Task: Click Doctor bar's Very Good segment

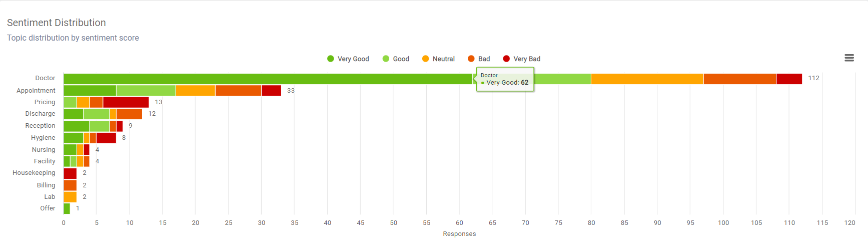Action: click(x=268, y=79)
